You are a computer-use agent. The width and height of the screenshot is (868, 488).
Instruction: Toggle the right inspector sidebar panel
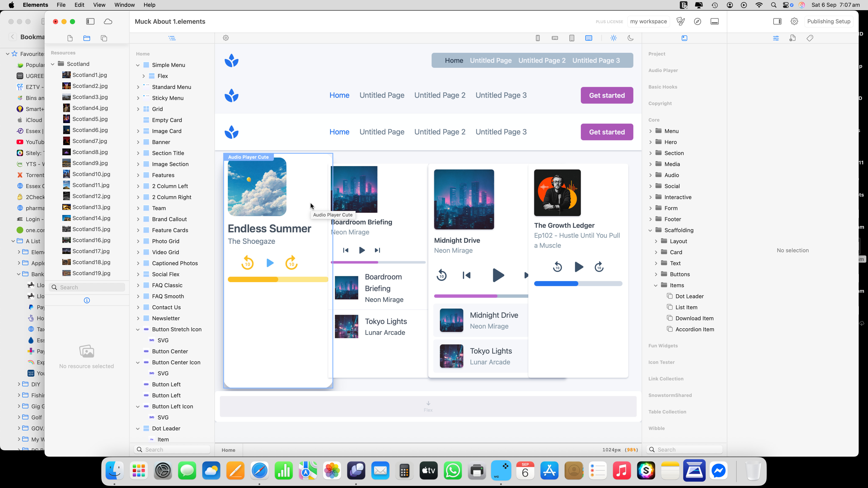[x=777, y=22]
